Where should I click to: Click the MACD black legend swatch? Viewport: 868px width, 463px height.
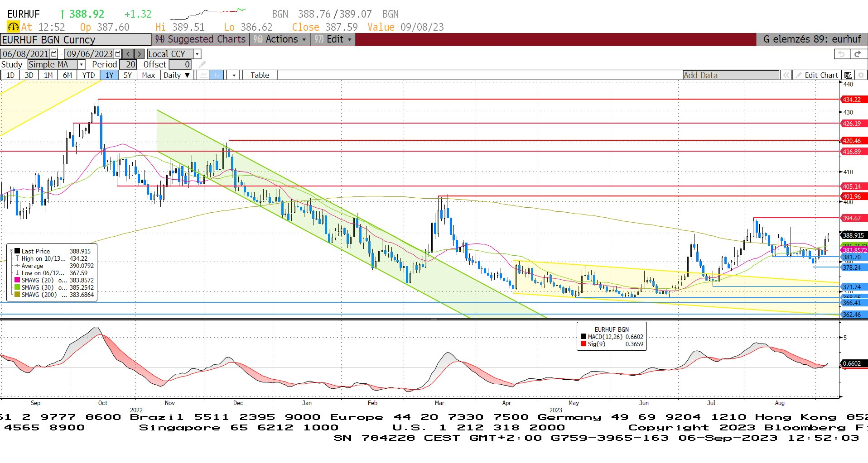tap(583, 337)
